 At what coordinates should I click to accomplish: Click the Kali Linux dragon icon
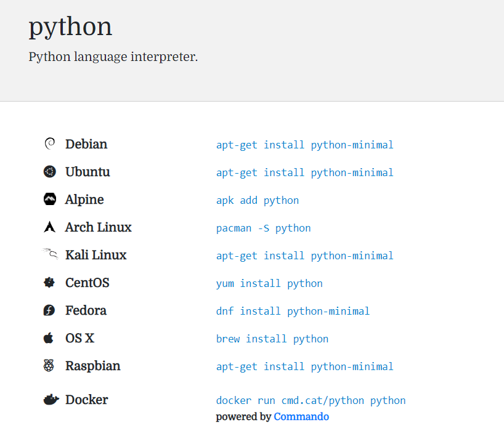pos(50,254)
